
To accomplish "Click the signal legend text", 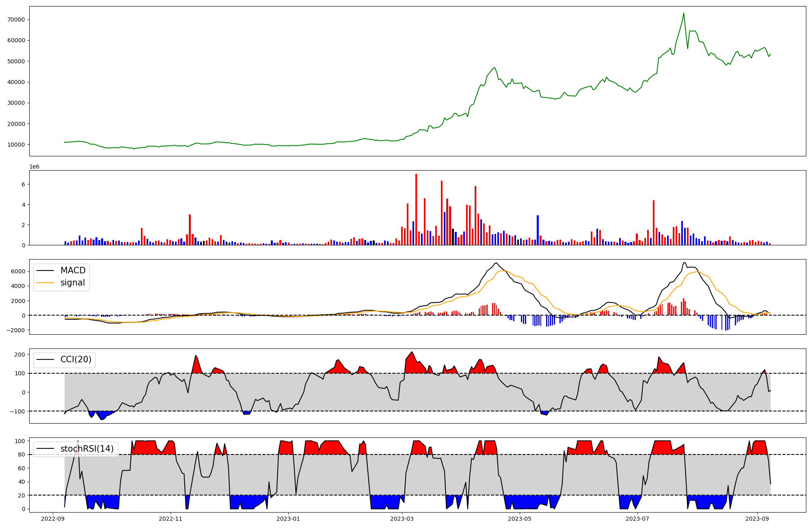I will coord(72,283).
